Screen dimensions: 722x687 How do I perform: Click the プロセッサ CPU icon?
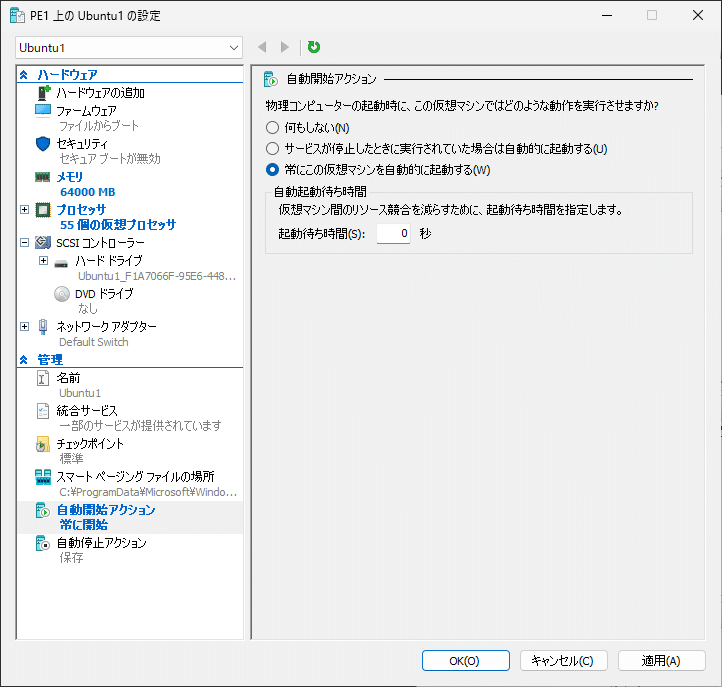click(43, 210)
